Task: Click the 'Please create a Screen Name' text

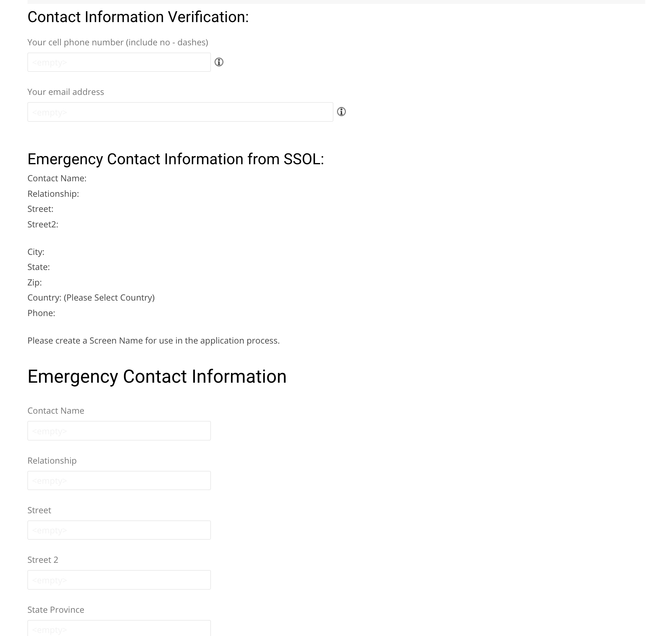Action: [153, 340]
